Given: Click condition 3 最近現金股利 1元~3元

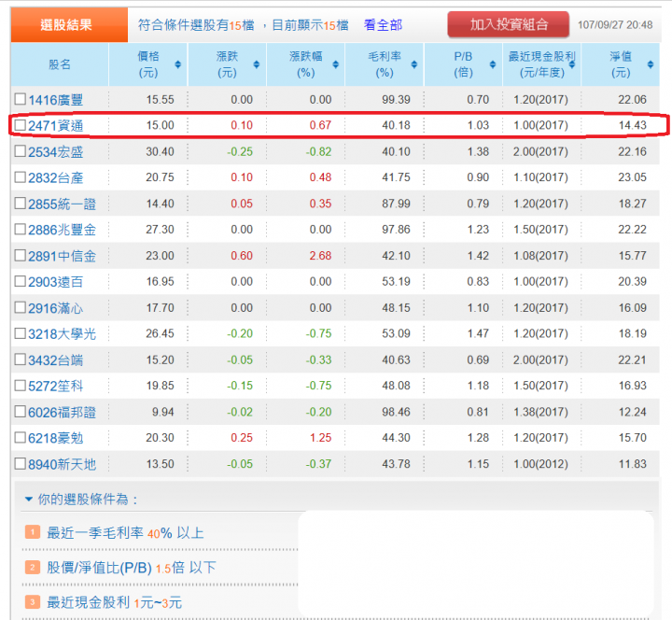Looking at the screenshot, I should (x=114, y=602).
